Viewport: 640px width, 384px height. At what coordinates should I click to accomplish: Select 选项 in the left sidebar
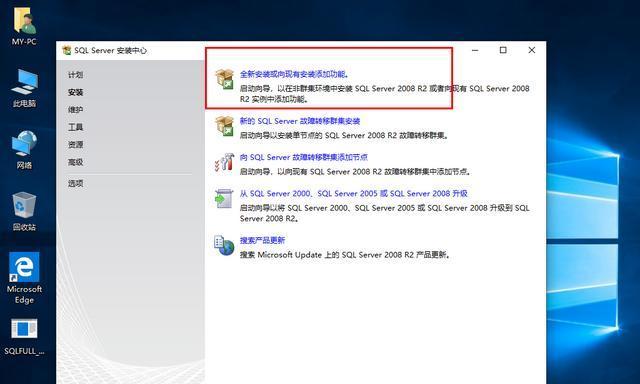coord(76,183)
